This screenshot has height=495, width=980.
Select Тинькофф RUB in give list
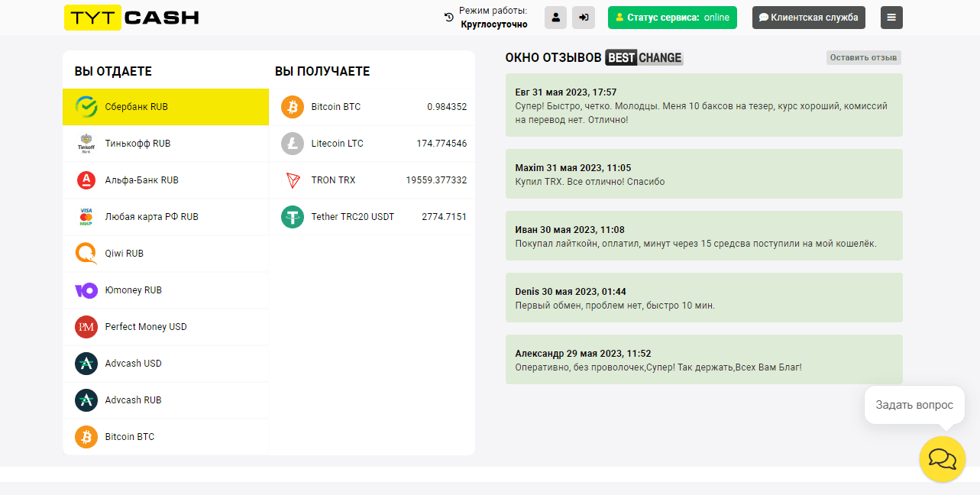(x=137, y=144)
